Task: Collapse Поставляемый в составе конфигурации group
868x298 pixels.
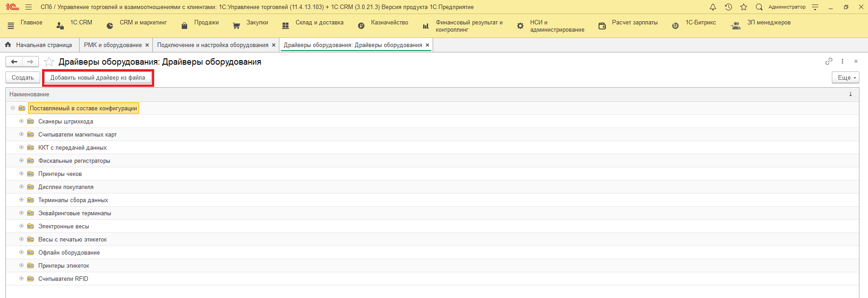Action: pos(13,108)
